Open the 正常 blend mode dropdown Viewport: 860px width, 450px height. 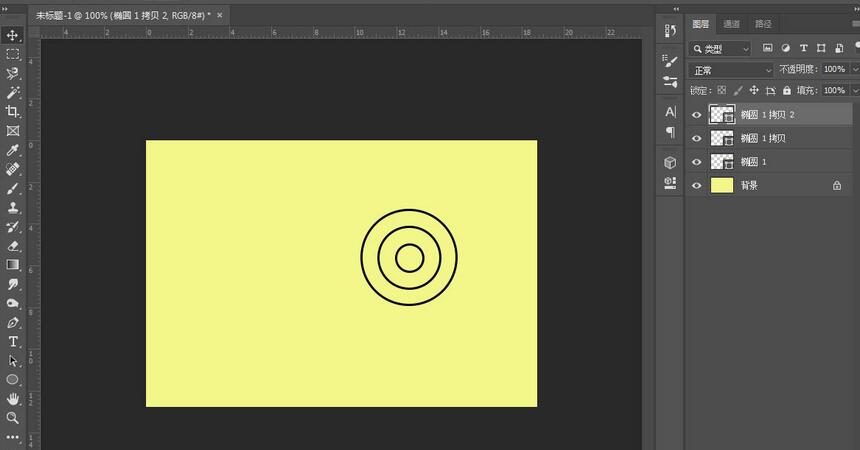tap(732, 70)
